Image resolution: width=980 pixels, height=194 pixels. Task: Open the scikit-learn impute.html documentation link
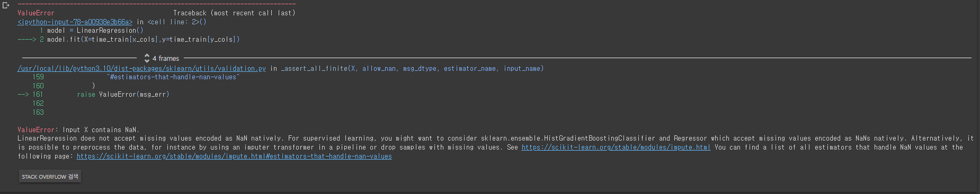(616, 147)
